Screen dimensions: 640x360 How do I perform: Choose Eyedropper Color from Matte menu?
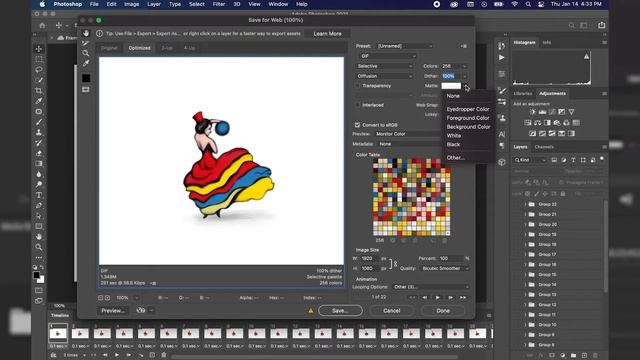[469, 109]
